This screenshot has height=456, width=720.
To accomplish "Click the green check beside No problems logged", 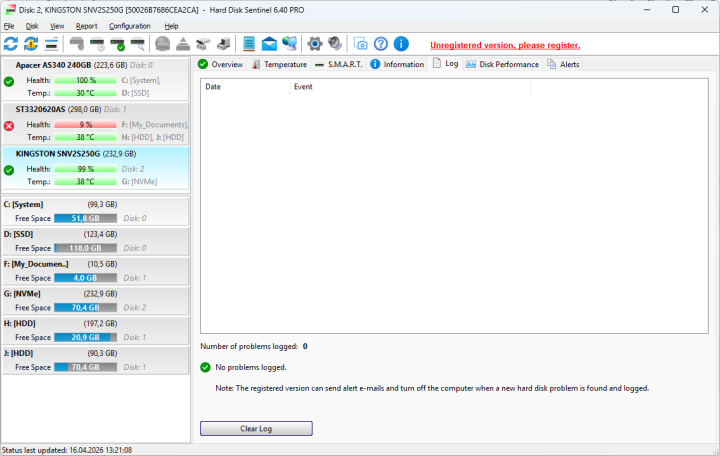I will click(x=205, y=367).
